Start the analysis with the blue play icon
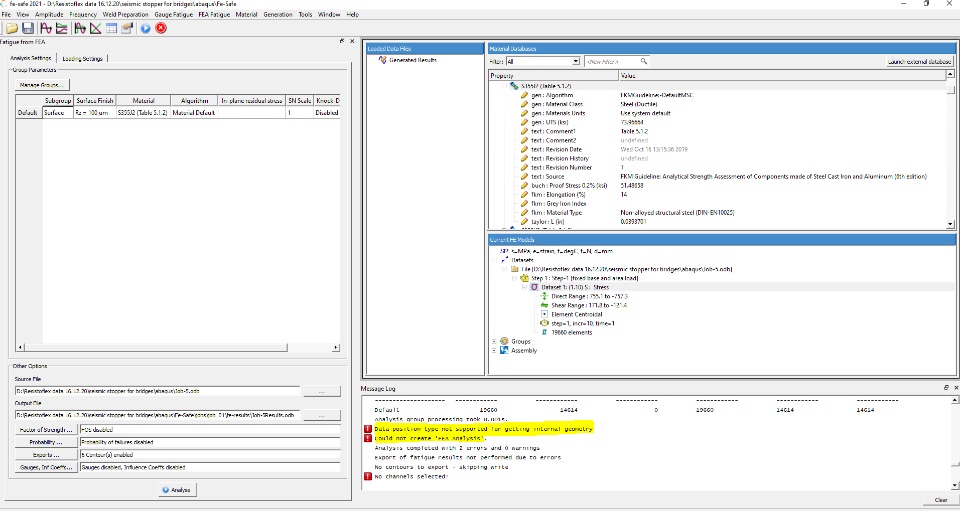The image size is (960, 511). 145,28
